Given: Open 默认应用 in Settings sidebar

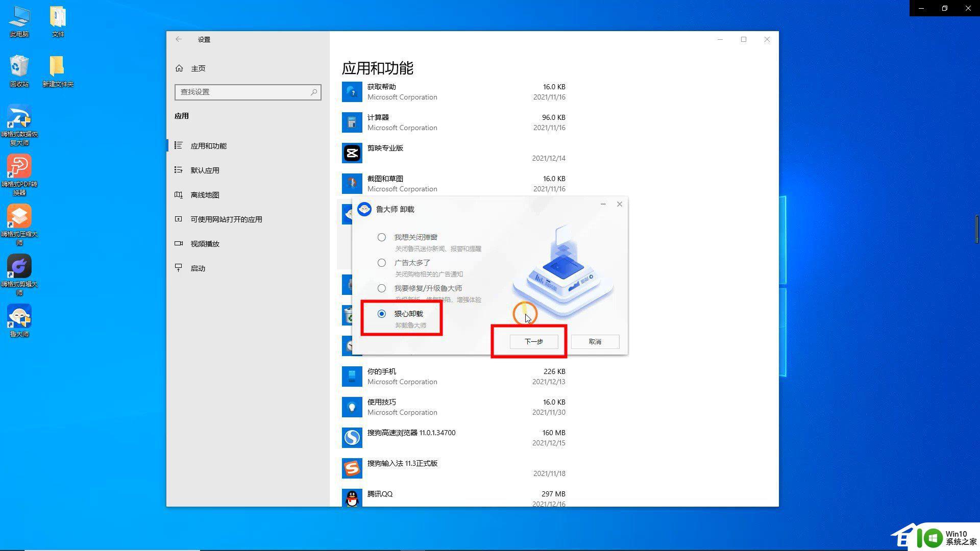Looking at the screenshot, I should [x=248, y=170].
